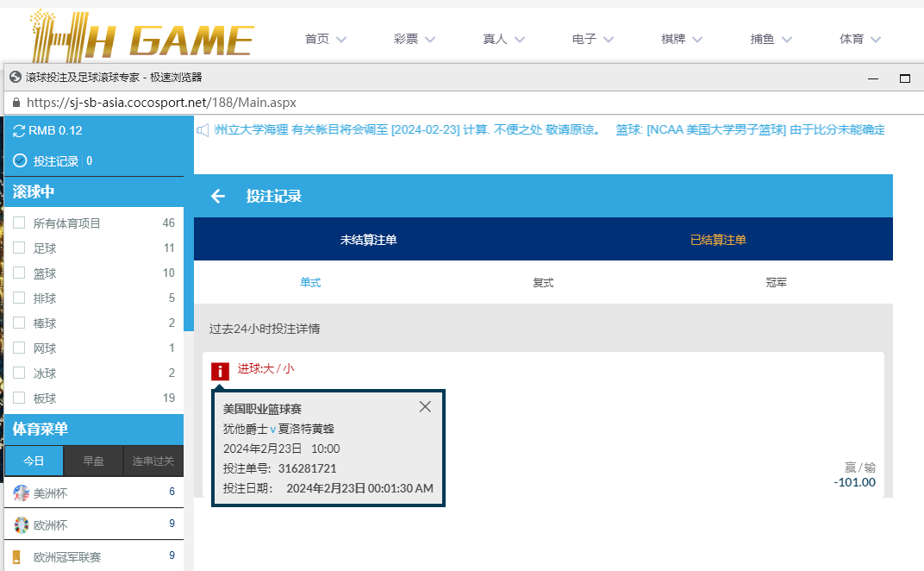924x571 pixels.
Task: Tick the 所有体育项目 checkbox
Action: (x=19, y=223)
